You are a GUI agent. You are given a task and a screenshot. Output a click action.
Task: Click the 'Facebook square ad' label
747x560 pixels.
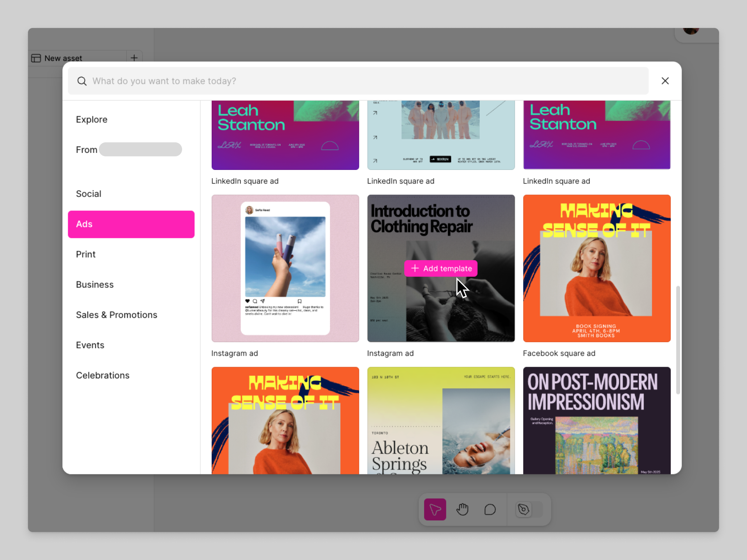point(559,353)
